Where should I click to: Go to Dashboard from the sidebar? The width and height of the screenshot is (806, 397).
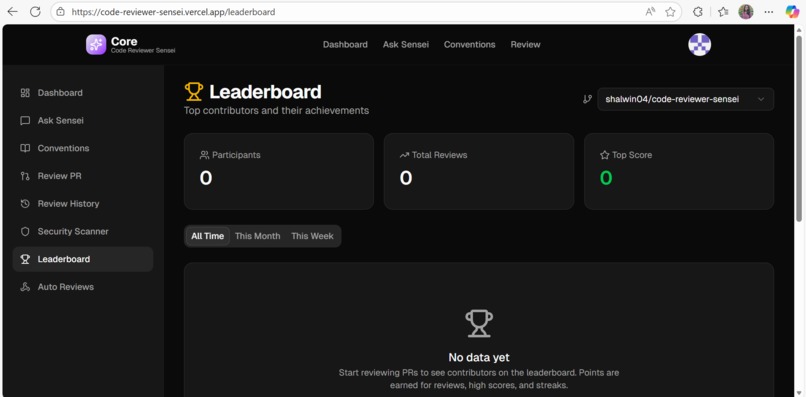coord(83,93)
